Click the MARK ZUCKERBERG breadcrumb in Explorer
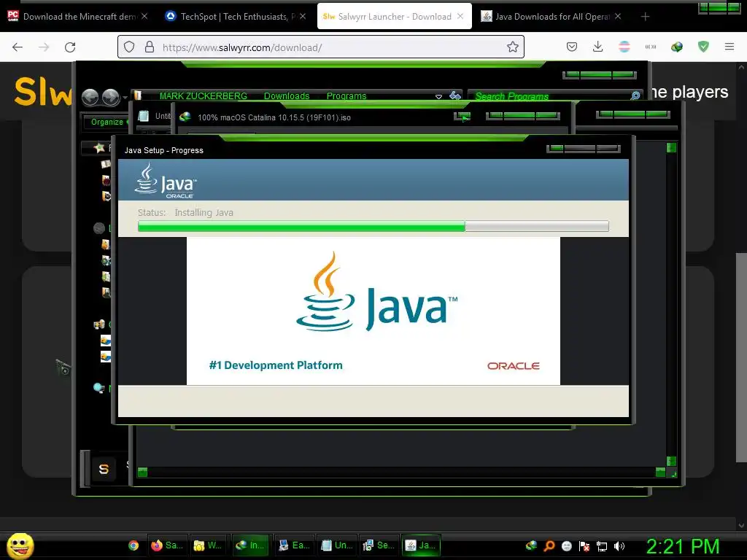 coord(204,96)
